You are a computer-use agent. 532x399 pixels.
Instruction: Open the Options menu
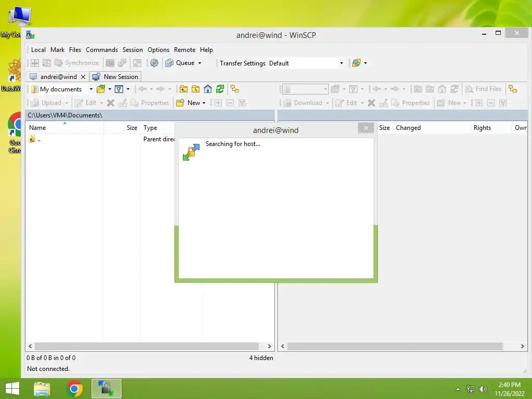pos(158,50)
